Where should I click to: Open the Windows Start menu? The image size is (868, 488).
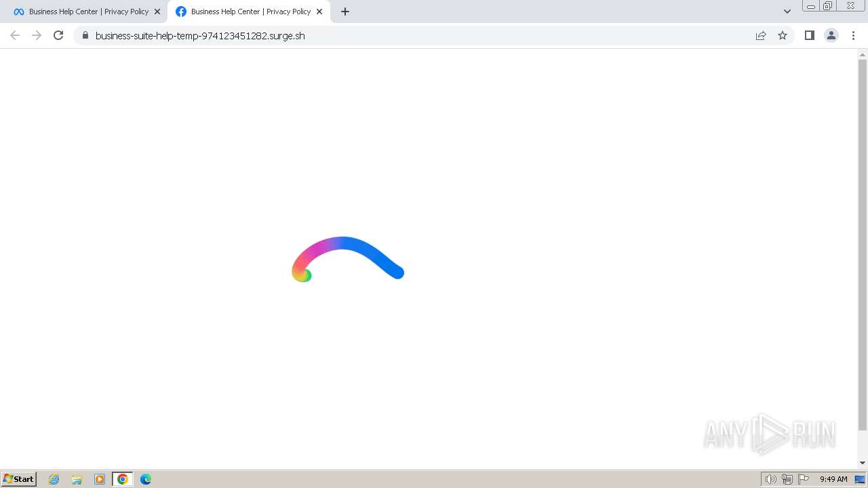click(x=19, y=479)
